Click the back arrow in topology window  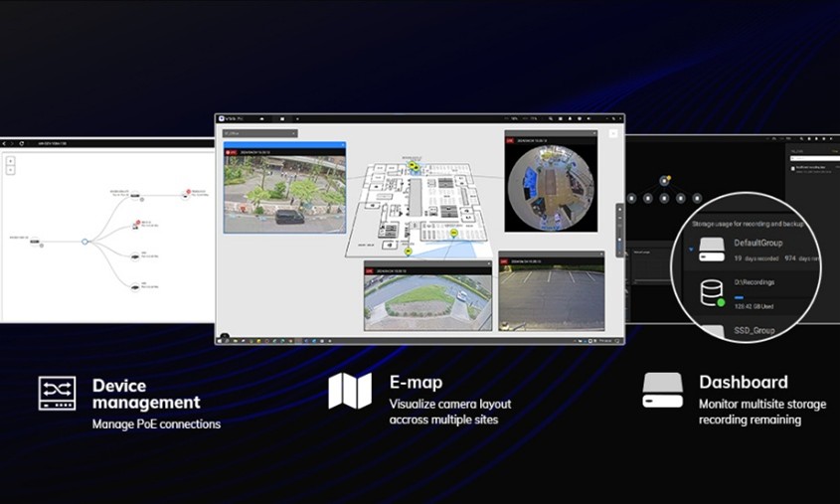pyautogui.click(x=6, y=144)
